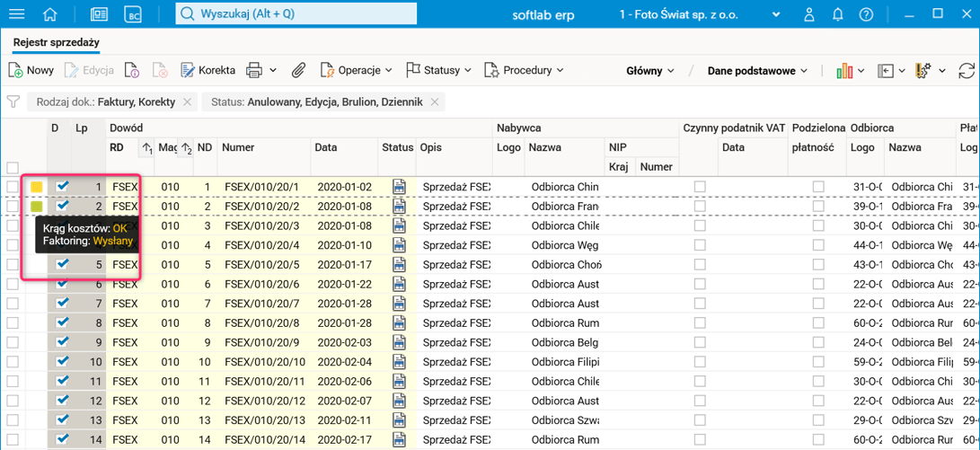This screenshot has width=980, height=450.
Task: Click the filter funnel icon
Action: tap(13, 101)
